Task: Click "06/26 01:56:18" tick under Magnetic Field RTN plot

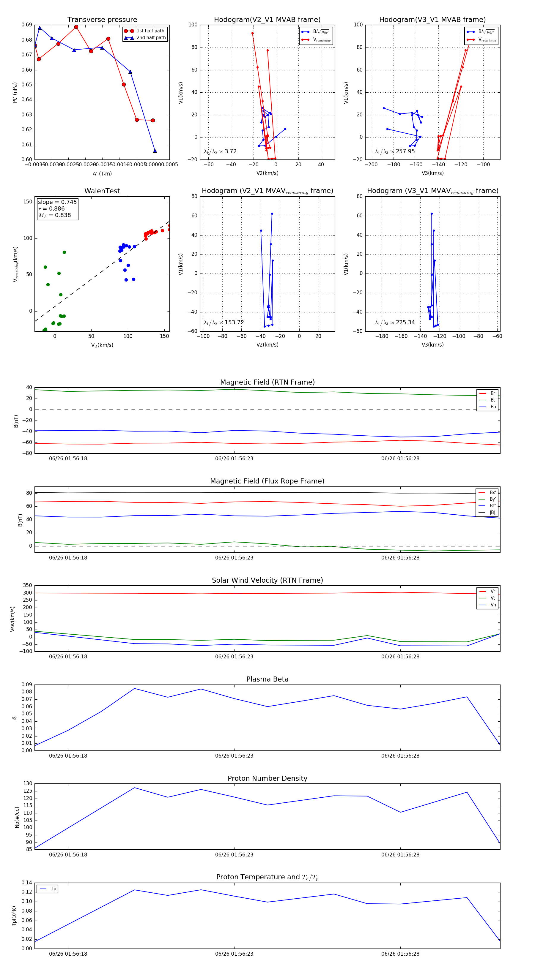Action: [68, 459]
